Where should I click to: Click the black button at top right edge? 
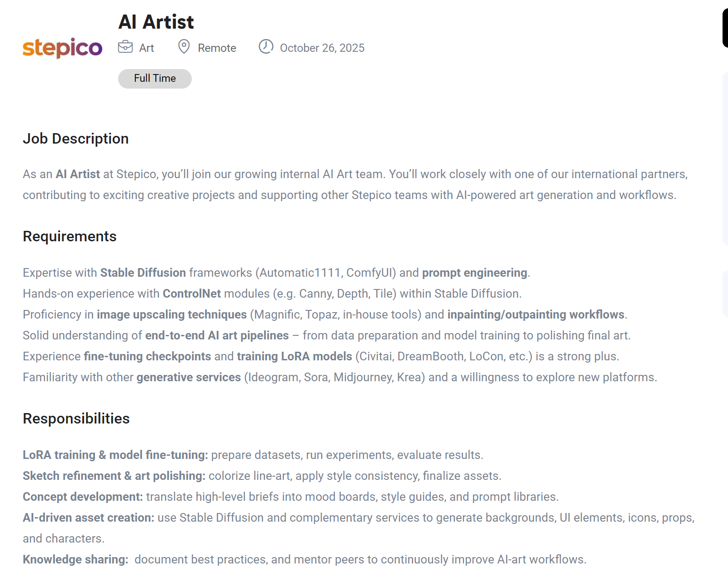(725, 27)
